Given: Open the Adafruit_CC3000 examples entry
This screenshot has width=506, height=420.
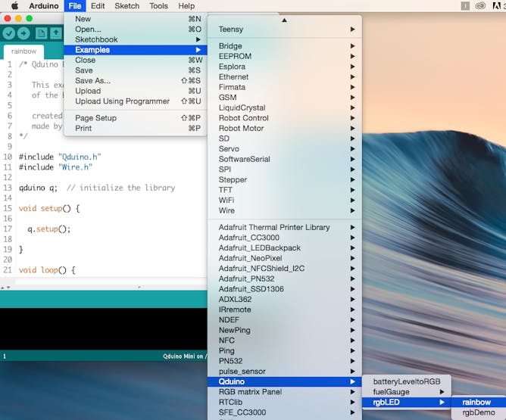Looking at the screenshot, I should point(285,238).
